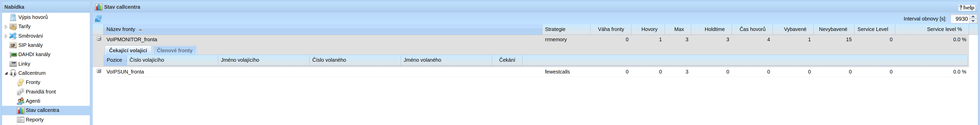Switch to Členové fronty tab
Viewport: 980px width, 125px height.
[x=175, y=50]
